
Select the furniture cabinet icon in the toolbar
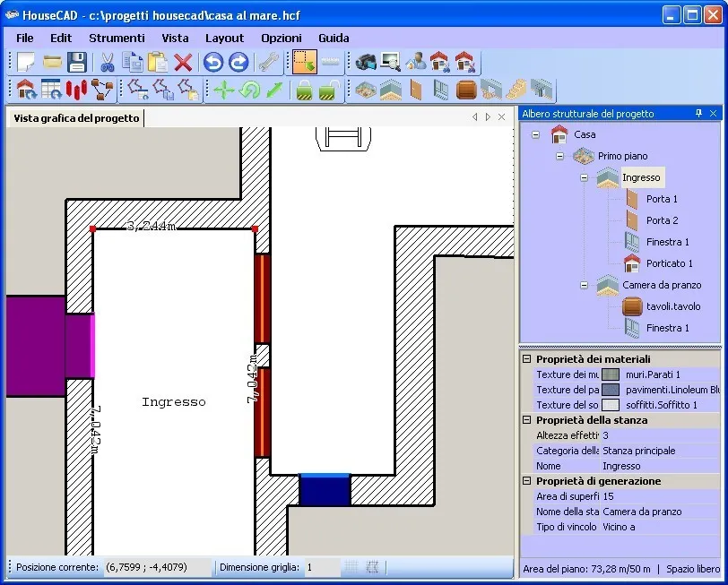click(466, 90)
